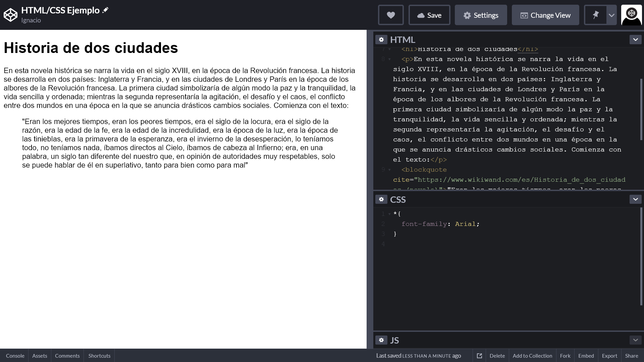This screenshot has height=362, width=644.
Task: Click the Save button
Action: 429,15
